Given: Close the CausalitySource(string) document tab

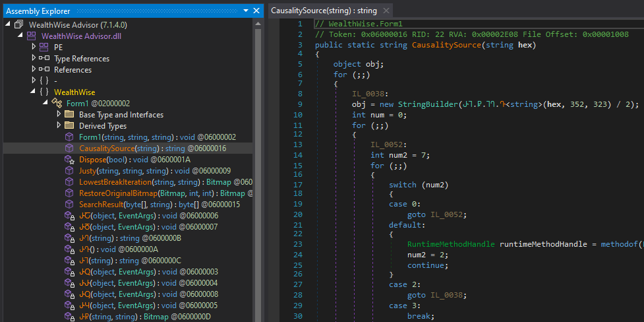Looking at the screenshot, I should (386, 11).
